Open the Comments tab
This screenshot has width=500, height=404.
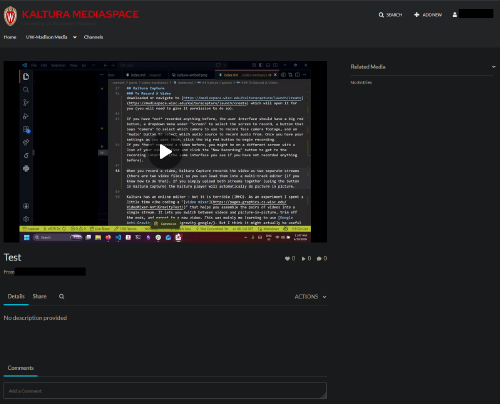point(21,368)
